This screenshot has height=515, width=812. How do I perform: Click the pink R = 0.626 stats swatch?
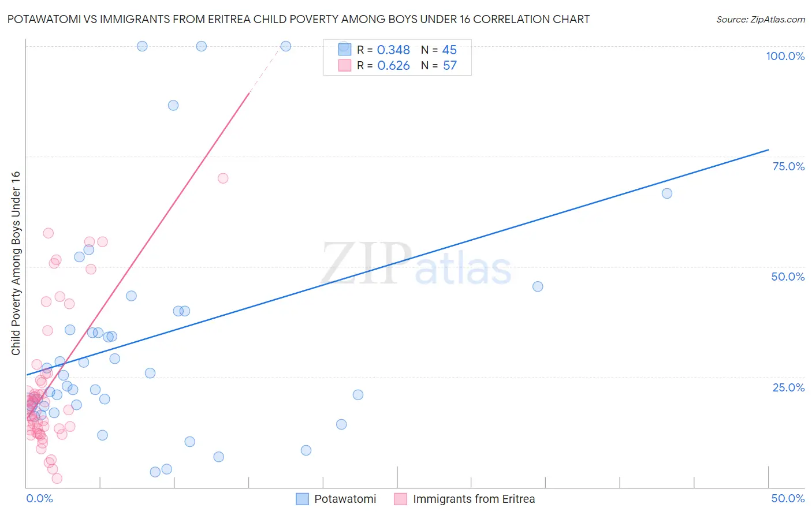coord(345,65)
